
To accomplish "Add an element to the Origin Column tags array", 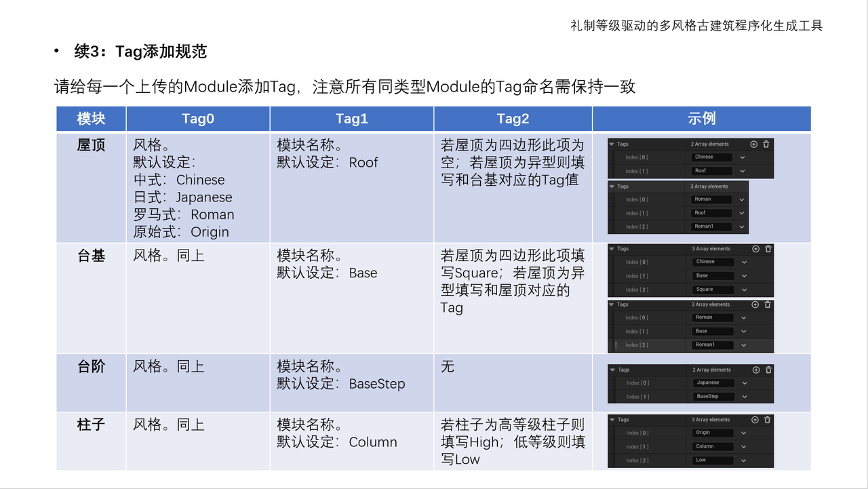I will point(755,420).
